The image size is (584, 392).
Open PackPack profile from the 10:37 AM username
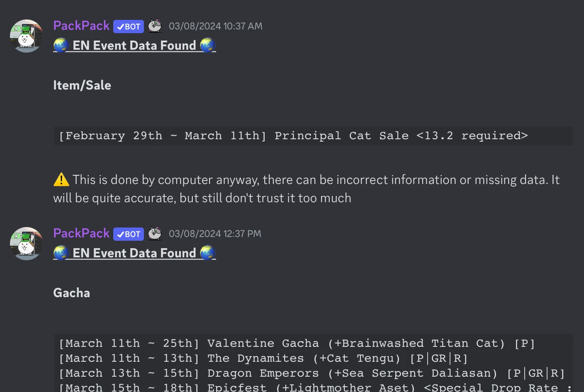click(81, 26)
